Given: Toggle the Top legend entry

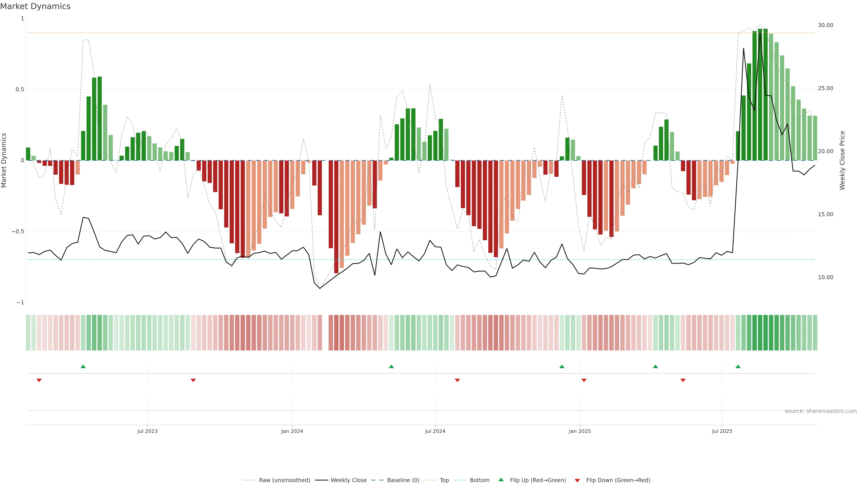Looking at the screenshot, I should click(x=444, y=480).
